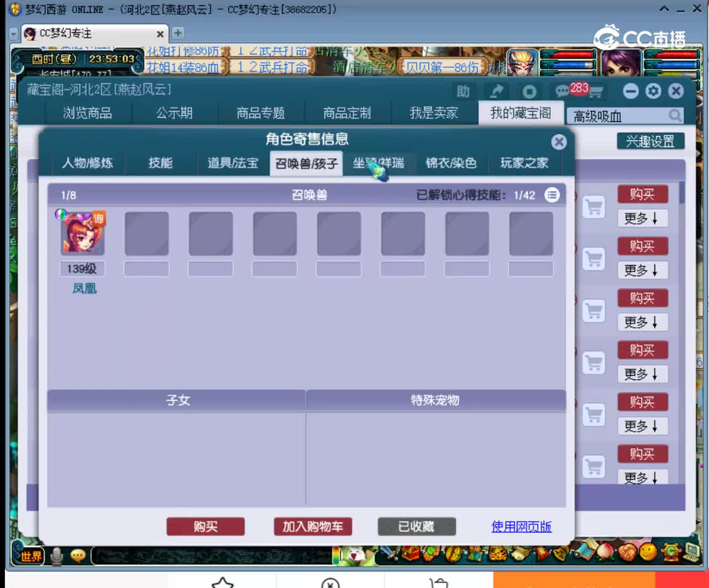Image resolution: width=709 pixels, height=588 pixels.
Task: Open the shopping cart icon in header
Action: tap(595, 92)
